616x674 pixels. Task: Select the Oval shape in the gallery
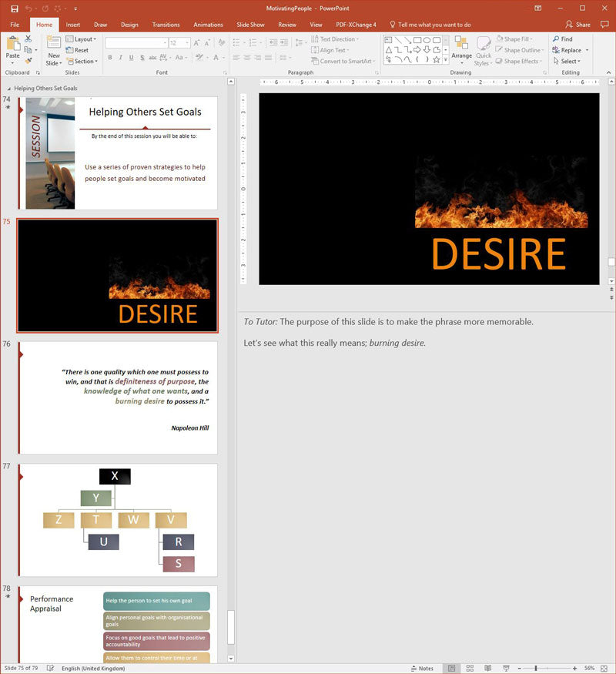[427, 40]
